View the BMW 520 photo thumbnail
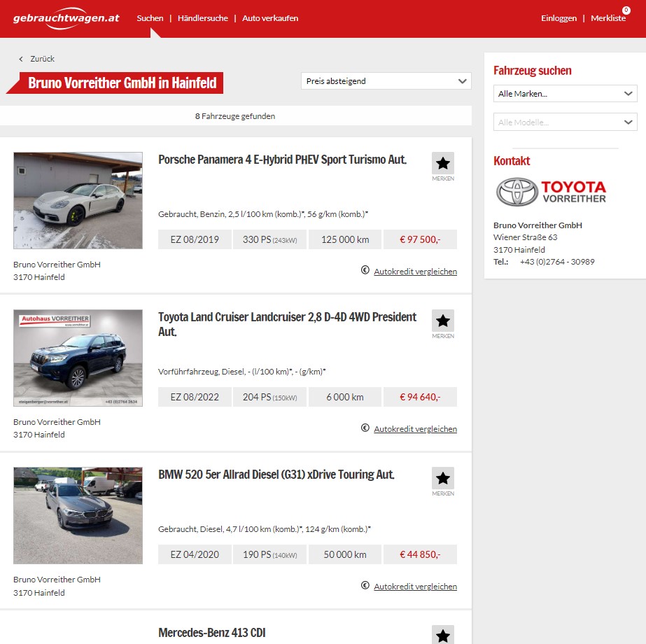This screenshot has width=646, height=644. click(78, 515)
